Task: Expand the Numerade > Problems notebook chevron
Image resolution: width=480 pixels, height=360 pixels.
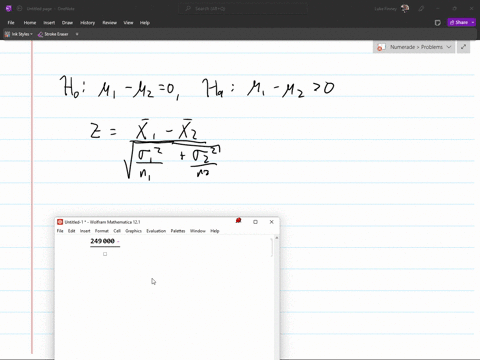Action: coord(449,47)
